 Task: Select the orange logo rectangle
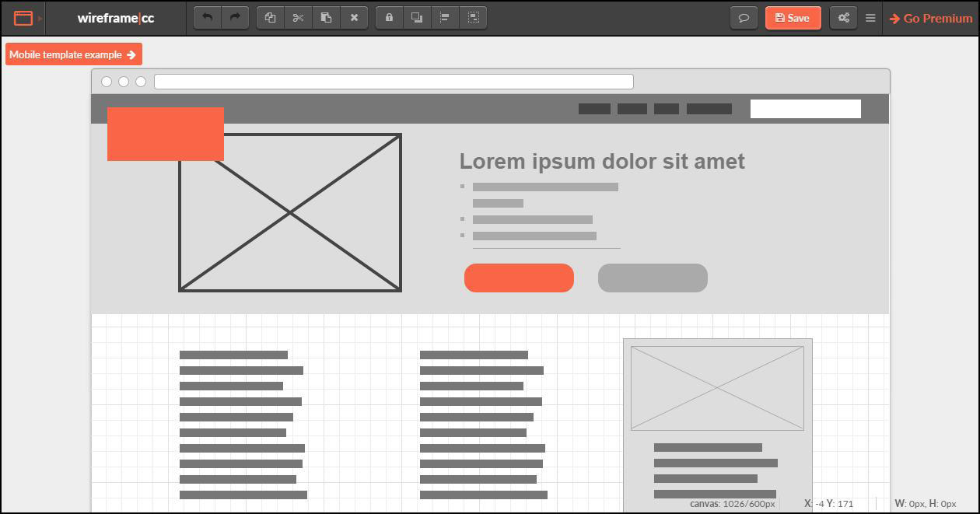[x=166, y=134]
